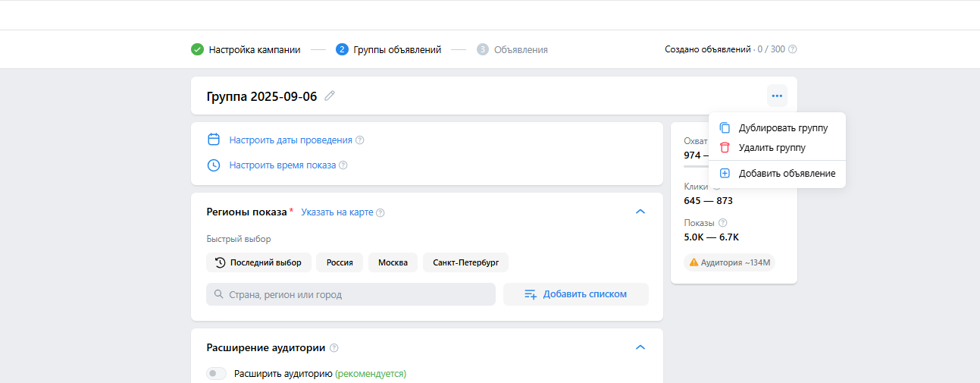The height and width of the screenshot is (383, 980).
Task: Go to 'Настройка кампании' step
Action: 254,49
